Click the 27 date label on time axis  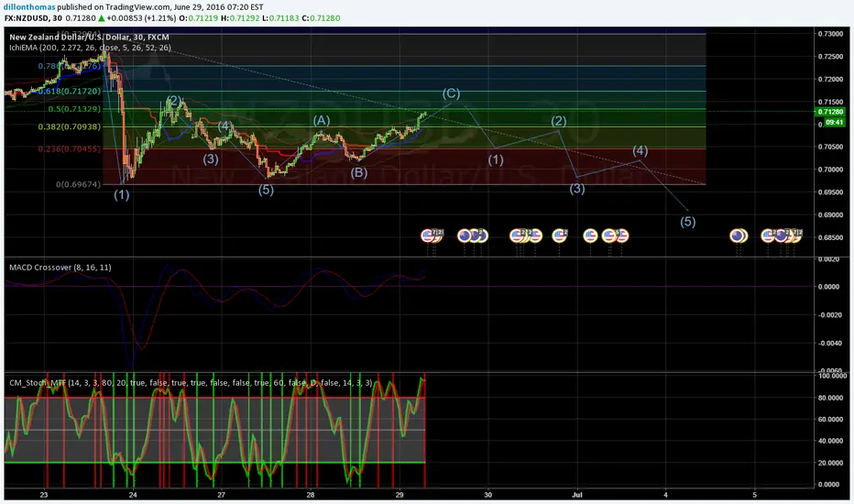point(221,495)
